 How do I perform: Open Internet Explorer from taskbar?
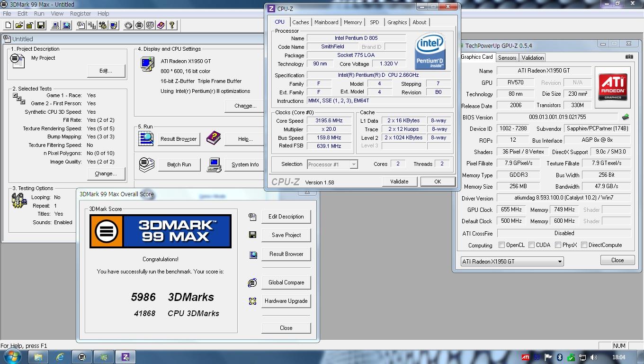click(60, 357)
